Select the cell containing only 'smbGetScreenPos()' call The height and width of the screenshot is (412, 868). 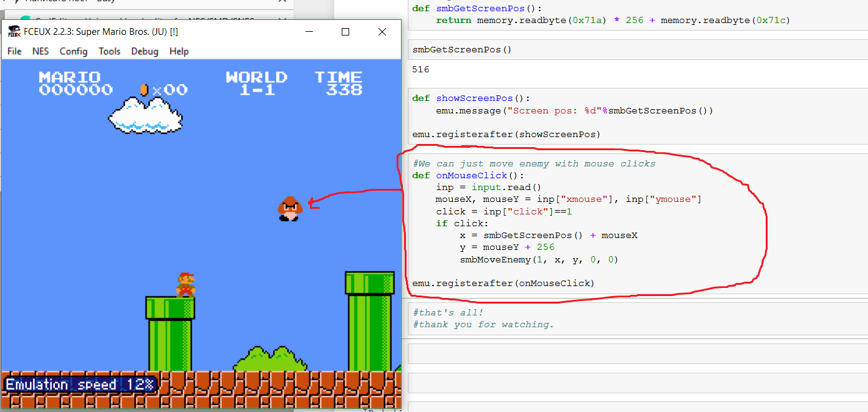click(x=638, y=49)
